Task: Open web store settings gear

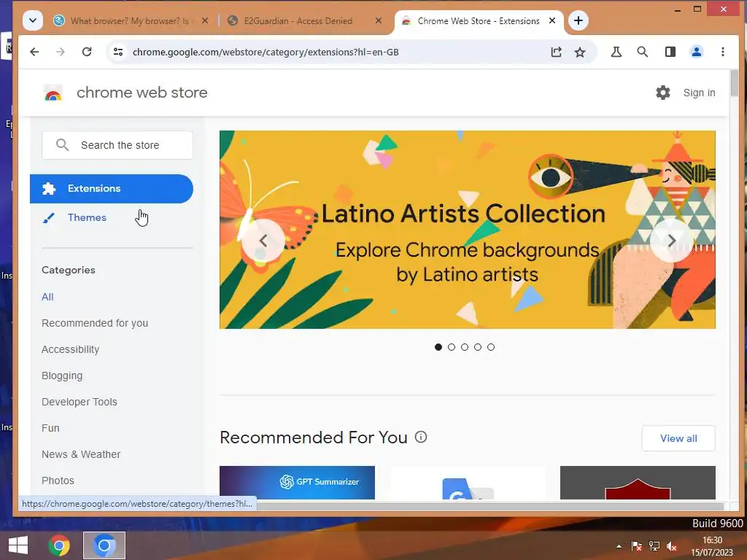Action: (x=662, y=93)
